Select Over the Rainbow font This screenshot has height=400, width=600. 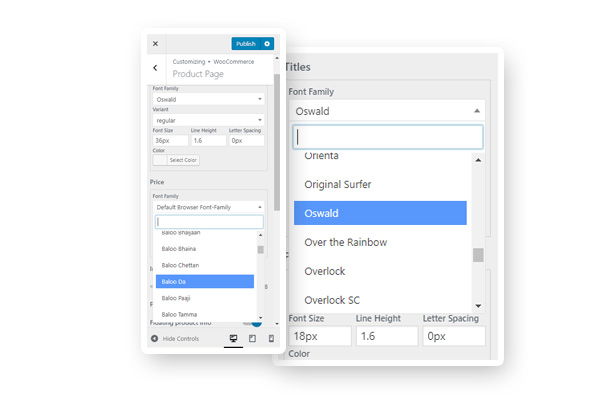(x=380, y=242)
